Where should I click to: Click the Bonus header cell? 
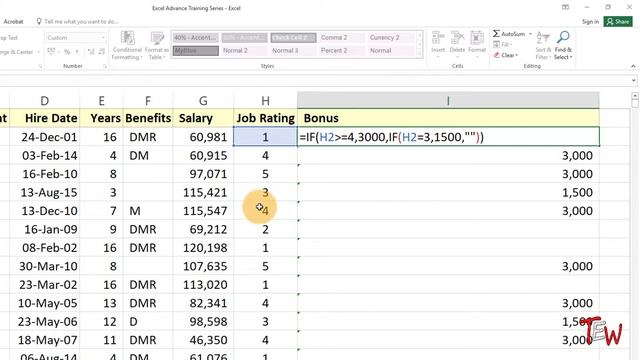click(448, 118)
